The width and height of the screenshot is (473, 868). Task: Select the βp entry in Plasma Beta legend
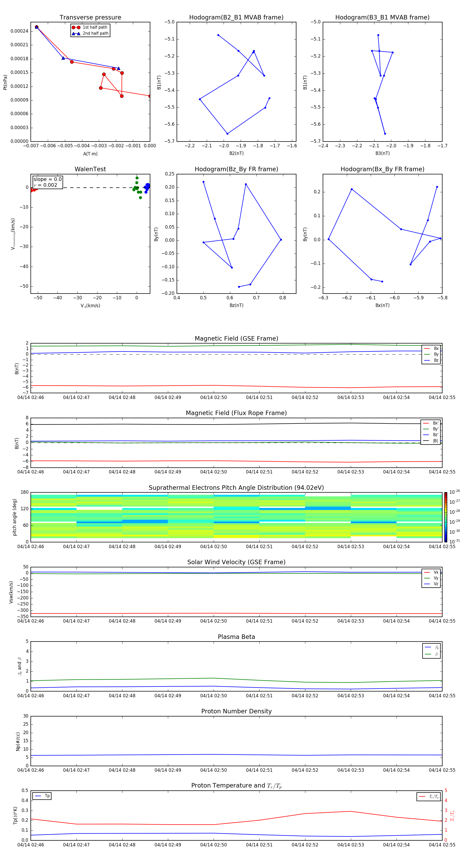(431, 647)
